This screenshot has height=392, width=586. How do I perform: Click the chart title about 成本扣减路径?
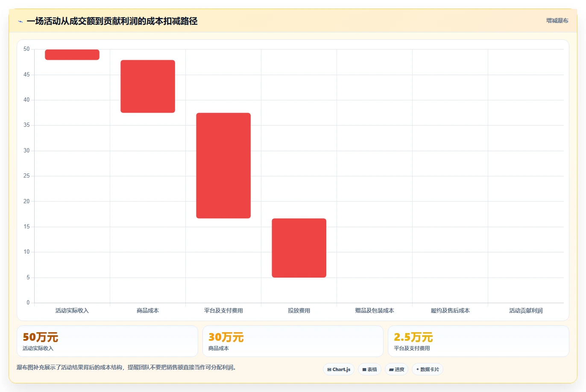tap(112, 21)
